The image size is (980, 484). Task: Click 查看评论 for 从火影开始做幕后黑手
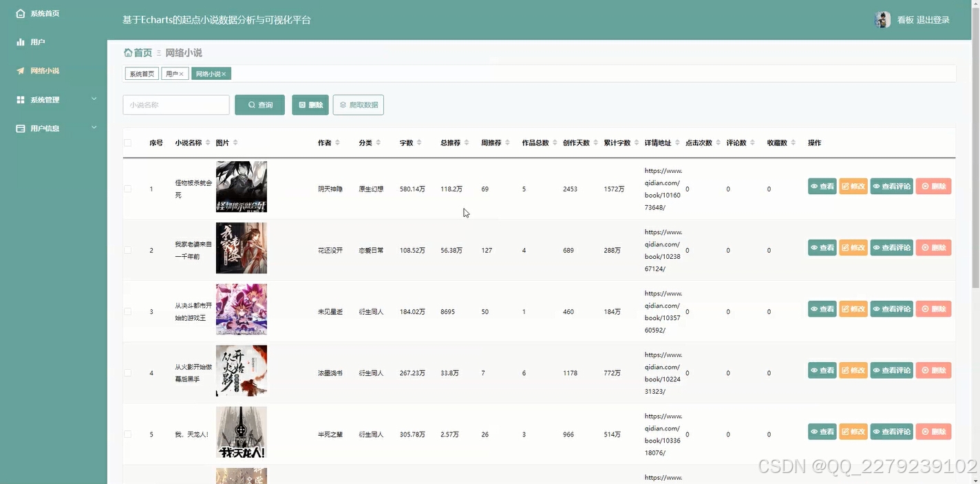(x=892, y=370)
